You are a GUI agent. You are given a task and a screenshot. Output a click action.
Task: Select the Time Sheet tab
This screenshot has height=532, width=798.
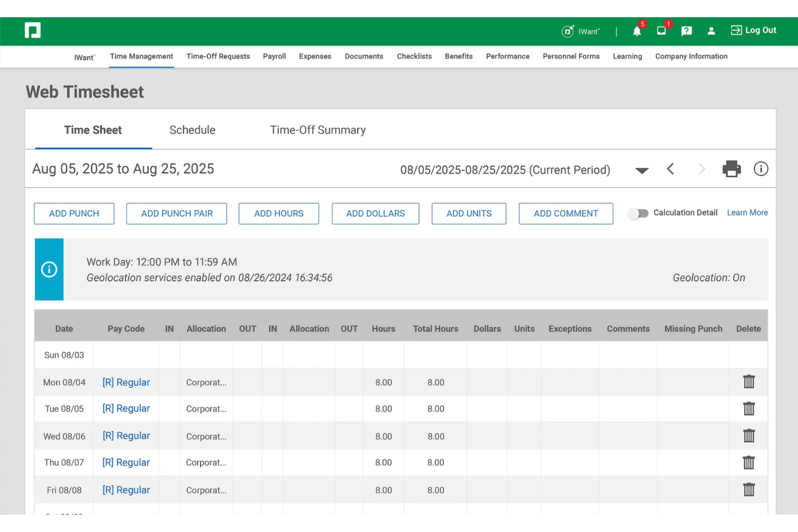coord(93,130)
